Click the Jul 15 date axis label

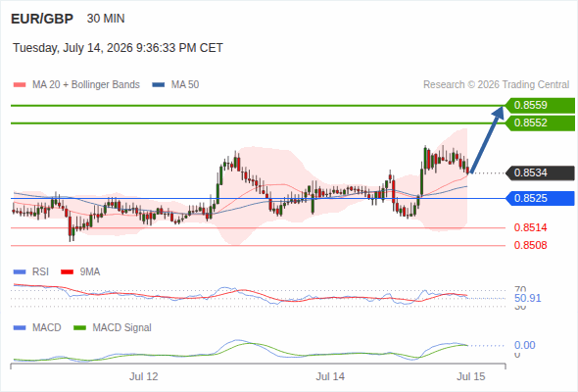click(x=471, y=377)
